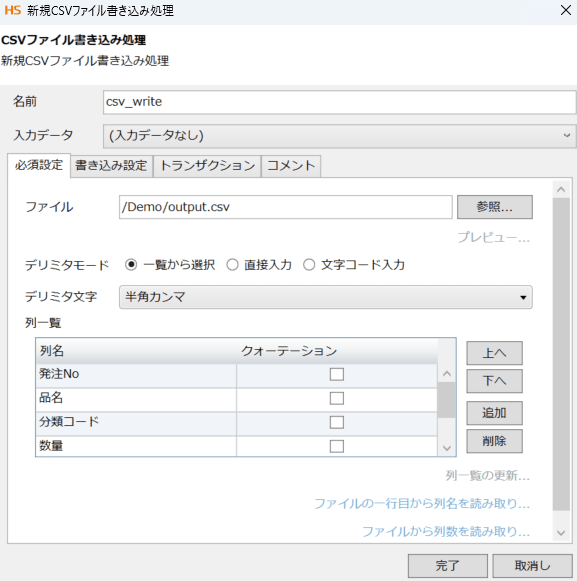The image size is (577, 581).
Task: Select the 必須設定 tab
Action: click(x=39, y=165)
